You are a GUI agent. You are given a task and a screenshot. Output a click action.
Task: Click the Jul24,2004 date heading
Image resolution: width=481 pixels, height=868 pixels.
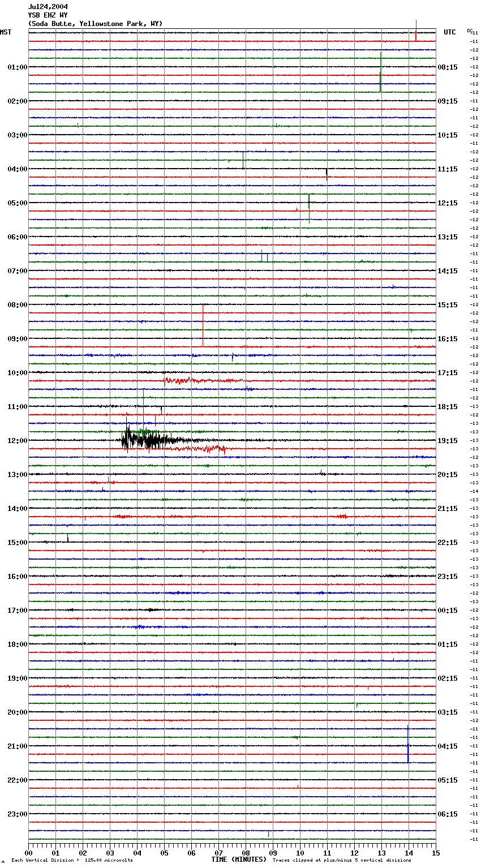point(48,7)
